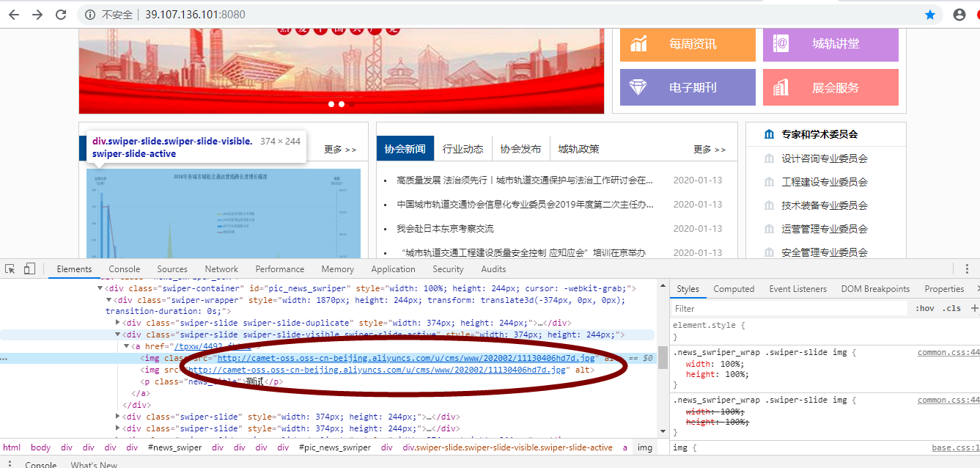Click the bookmark star icon
This screenshot has height=468, width=980.
(x=930, y=15)
